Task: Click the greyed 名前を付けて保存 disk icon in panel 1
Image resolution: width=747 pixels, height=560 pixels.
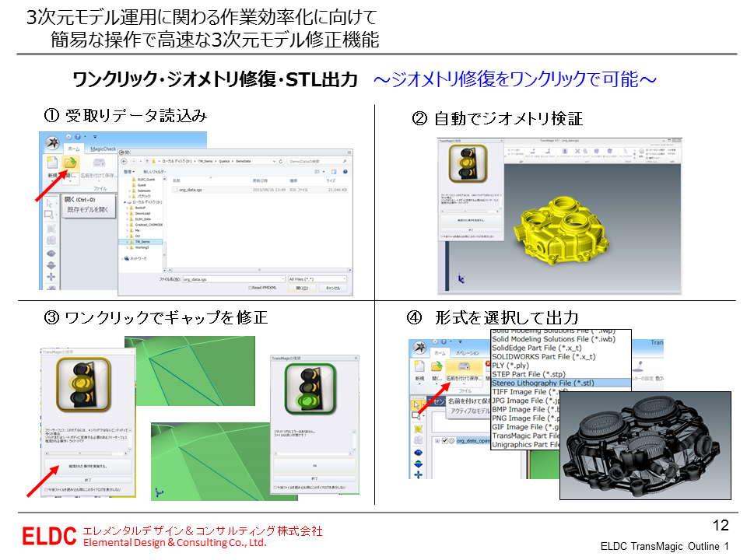Action: 98,163
